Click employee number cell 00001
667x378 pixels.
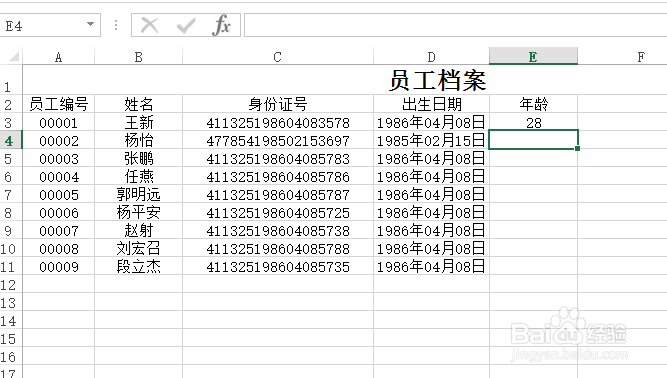click(59, 122)
